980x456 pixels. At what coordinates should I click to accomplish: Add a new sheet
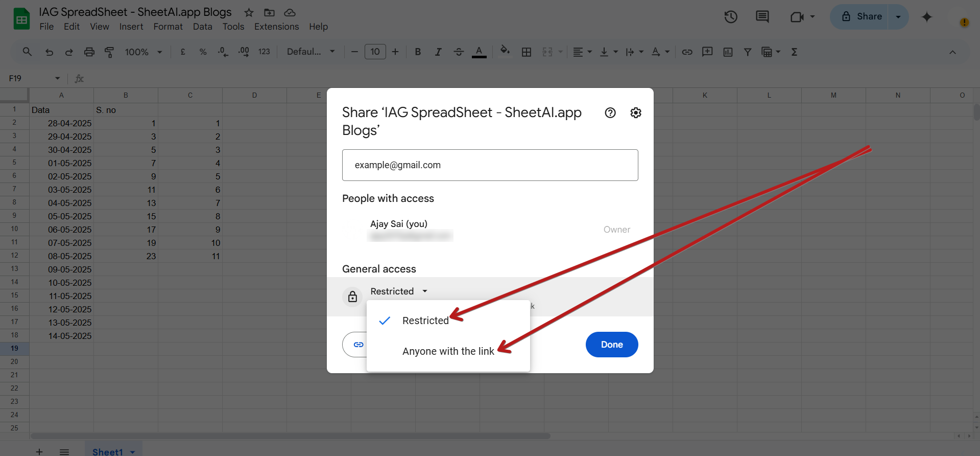pos(39,452)
